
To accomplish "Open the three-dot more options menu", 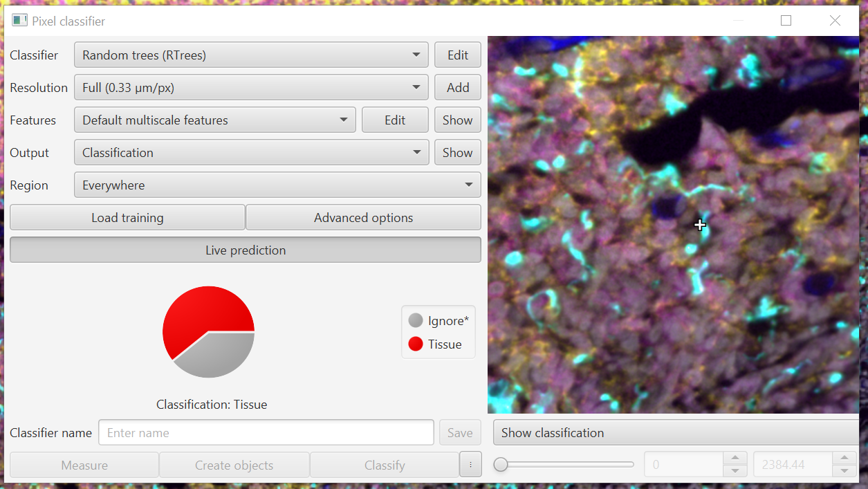I will click(470, 465).
